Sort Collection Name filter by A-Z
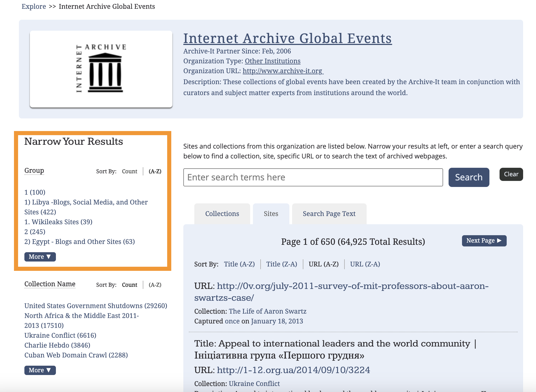Image resolution: width=536 pixels, height=392 pixels. coord(155,285)
